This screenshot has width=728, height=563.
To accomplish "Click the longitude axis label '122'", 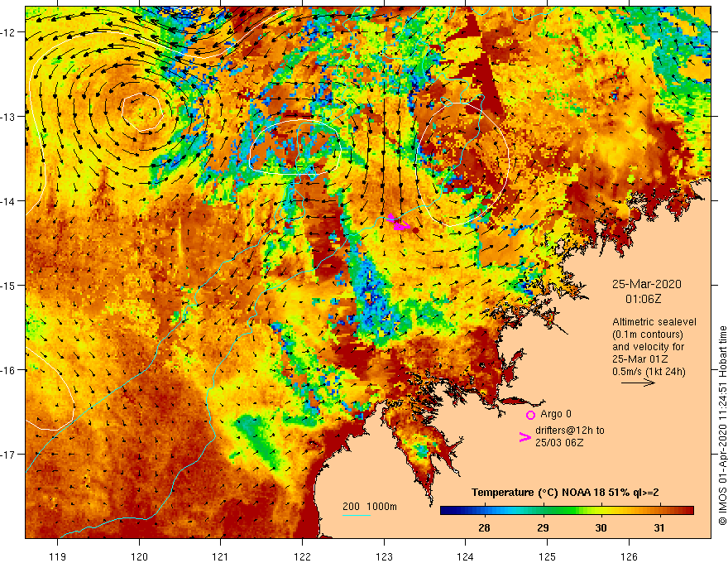I will click(302, 556).
